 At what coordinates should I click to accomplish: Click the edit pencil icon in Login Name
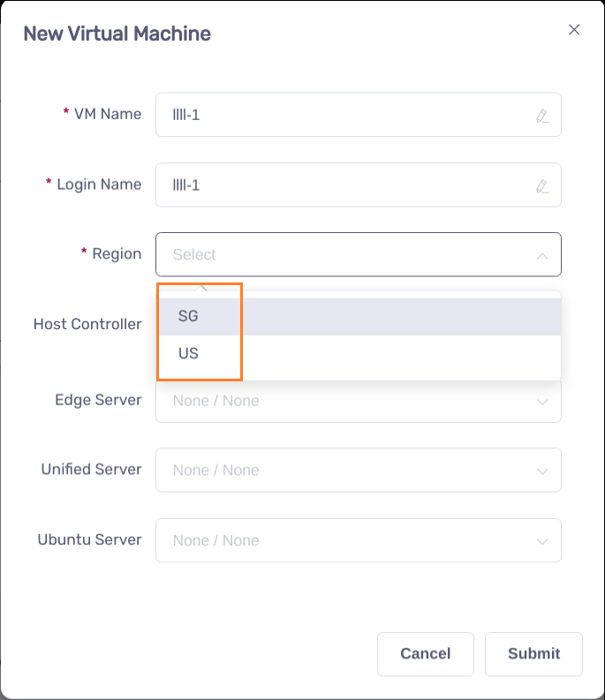[542, 186]
